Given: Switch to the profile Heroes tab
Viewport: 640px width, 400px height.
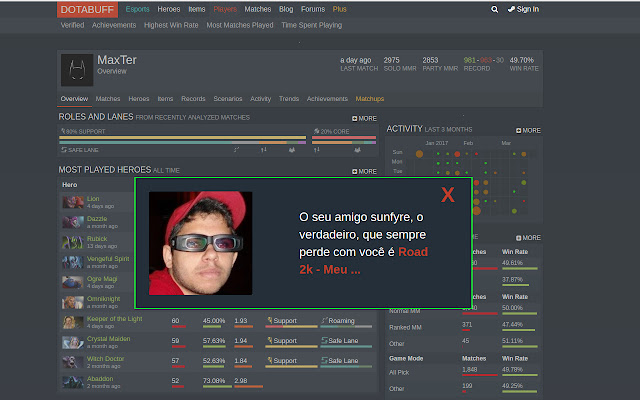Looking at the screenshot, I should (139, 99).
